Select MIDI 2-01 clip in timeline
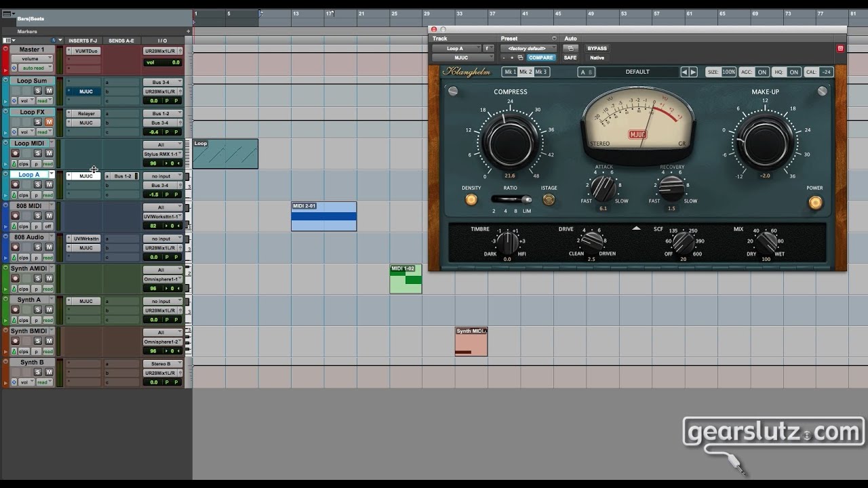The image size is (868, 488). coord(324,216)
